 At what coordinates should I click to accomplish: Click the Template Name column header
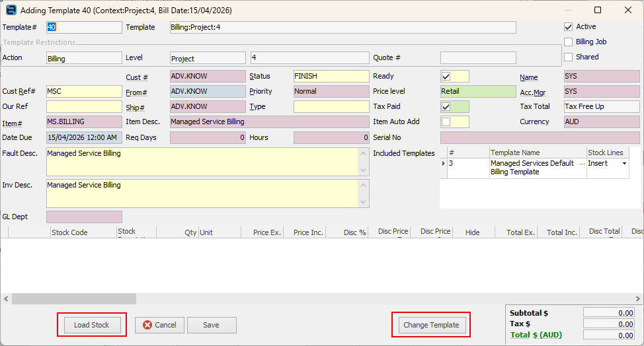[538, 153]
